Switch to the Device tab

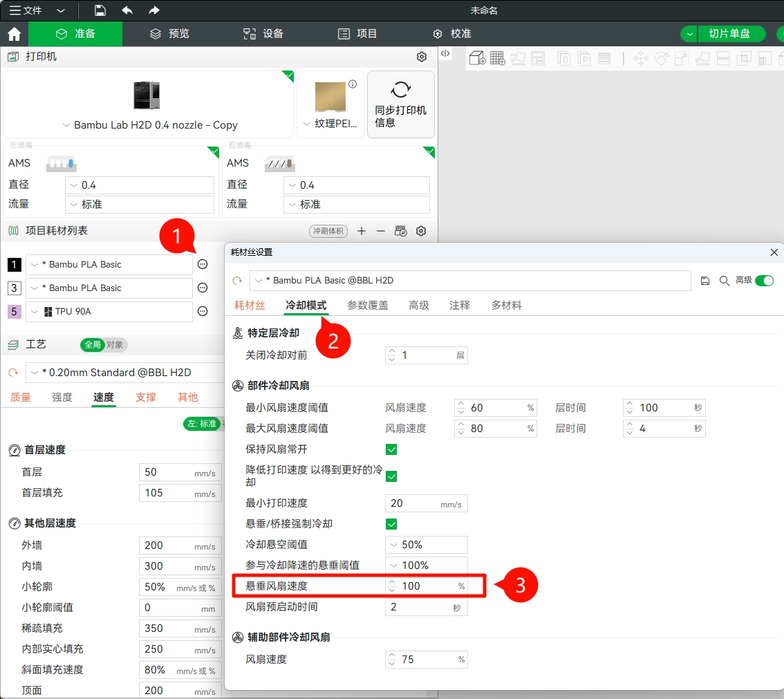pyautogui.click(x=263, y=34)
